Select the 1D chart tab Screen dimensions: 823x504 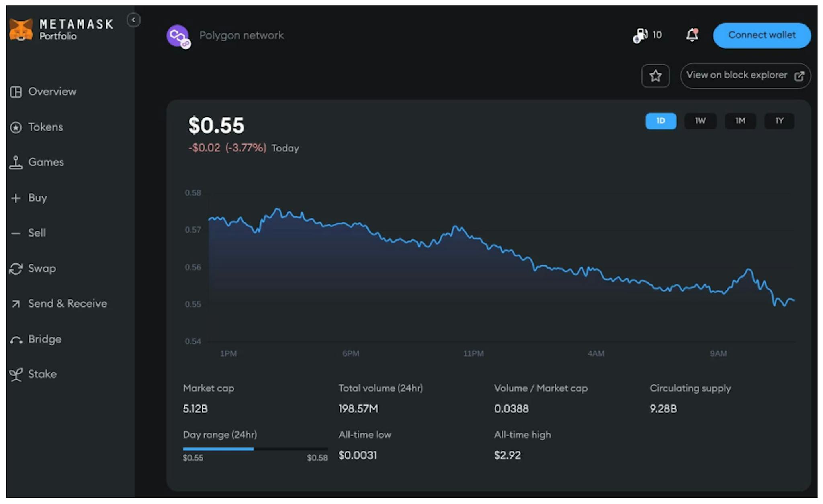661,121
